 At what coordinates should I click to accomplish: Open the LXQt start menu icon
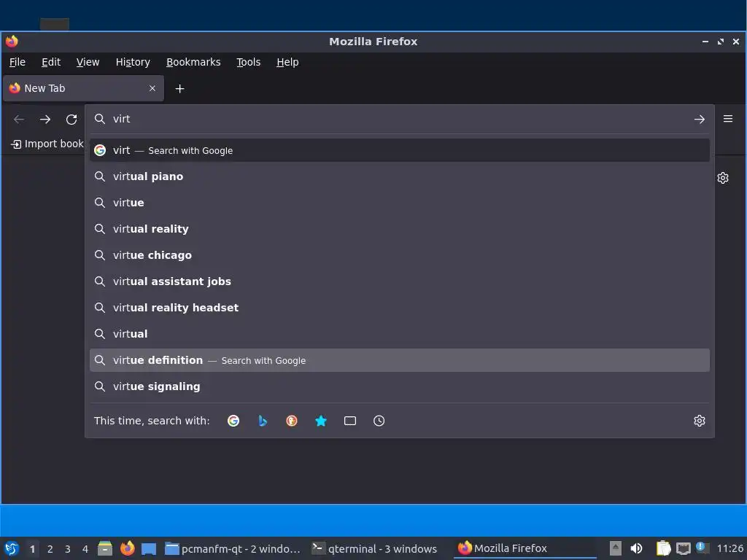(12, 548)
